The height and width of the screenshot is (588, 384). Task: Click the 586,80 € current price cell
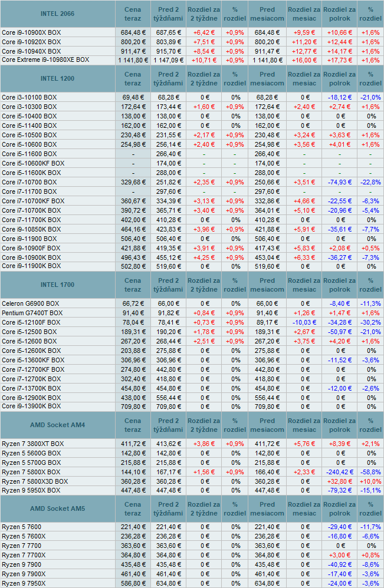point(133,583)
